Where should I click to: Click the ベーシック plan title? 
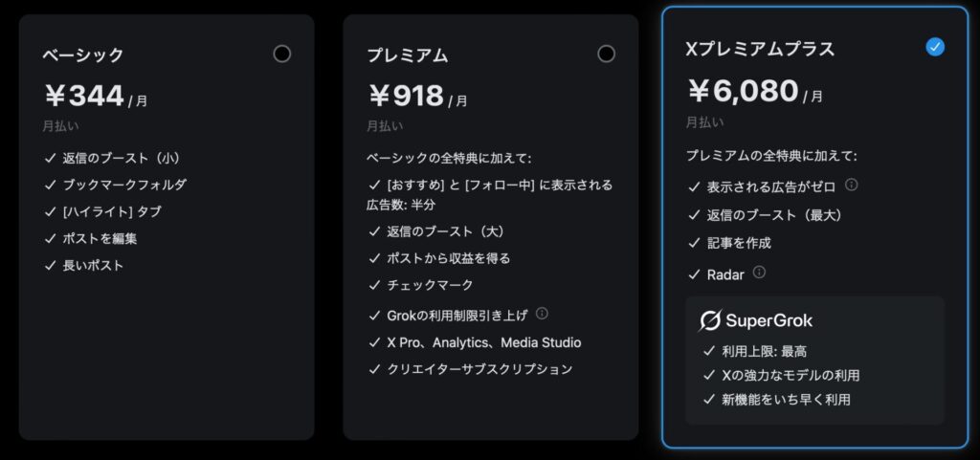click(x=83, y=55)
